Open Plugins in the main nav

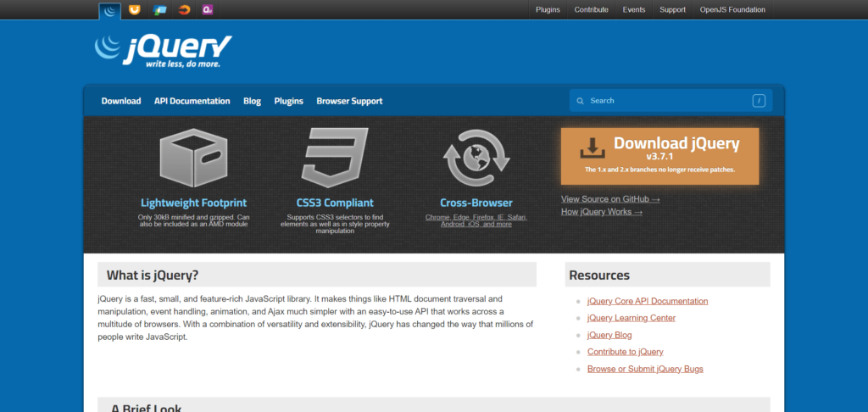[x=288, y=101]
